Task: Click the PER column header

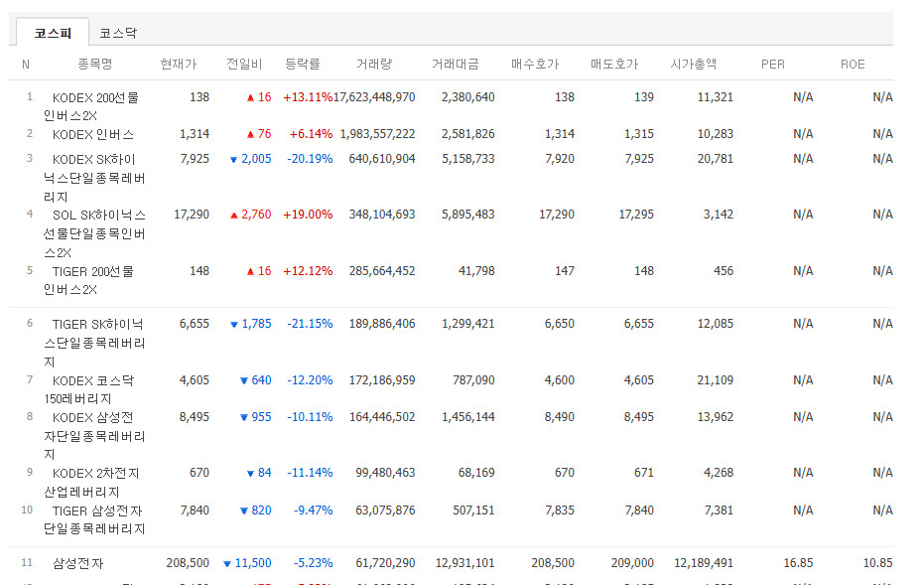Action: [x=772, y=65]
